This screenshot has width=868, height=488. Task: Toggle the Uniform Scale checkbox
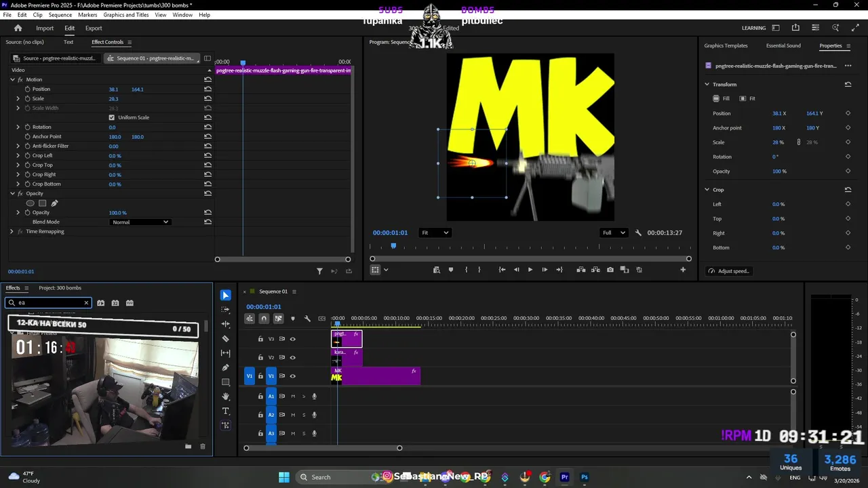112,117
